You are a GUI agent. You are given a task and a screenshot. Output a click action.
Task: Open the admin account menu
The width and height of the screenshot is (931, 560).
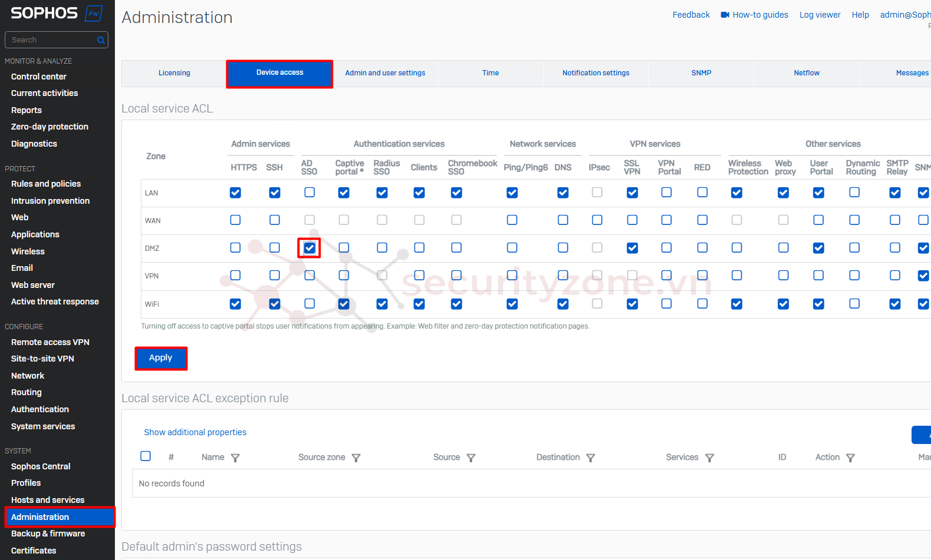coord(905,15)
